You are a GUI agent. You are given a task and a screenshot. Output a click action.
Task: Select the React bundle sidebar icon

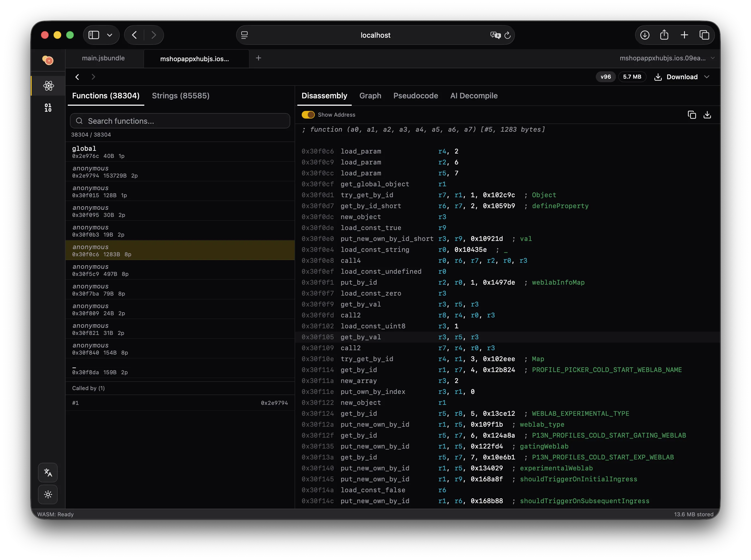pyautogui.click(x=48, y=86)
